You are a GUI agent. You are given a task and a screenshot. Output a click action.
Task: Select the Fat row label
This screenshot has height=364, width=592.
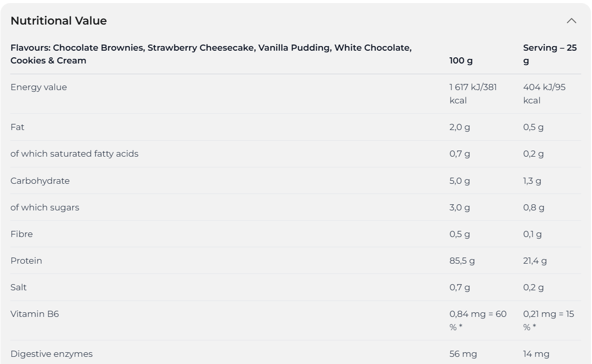[x=17, y=127]
